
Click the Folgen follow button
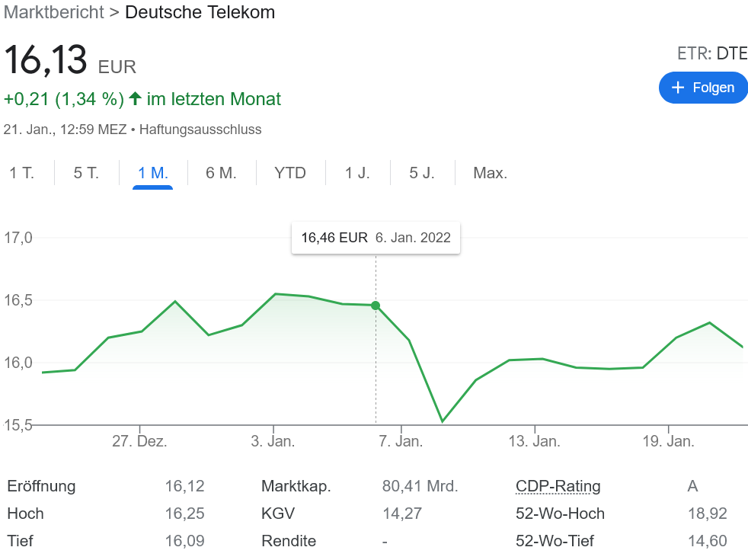(x=703, y=88)
